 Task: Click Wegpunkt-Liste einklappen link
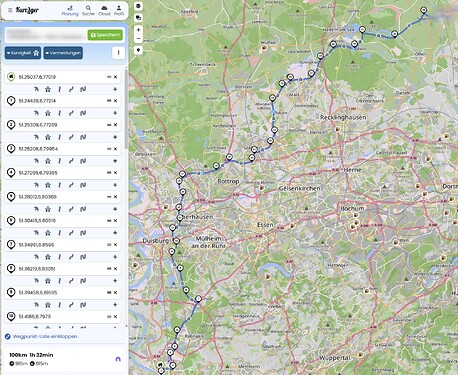[45, 336]
